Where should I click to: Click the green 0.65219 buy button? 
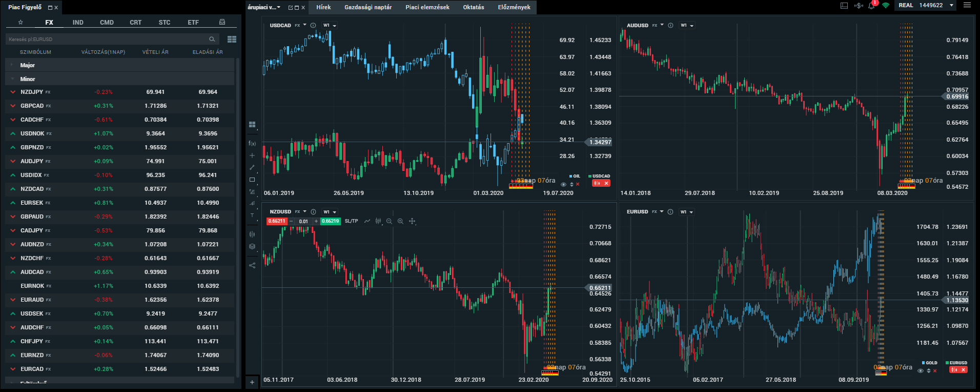(331, 221)
